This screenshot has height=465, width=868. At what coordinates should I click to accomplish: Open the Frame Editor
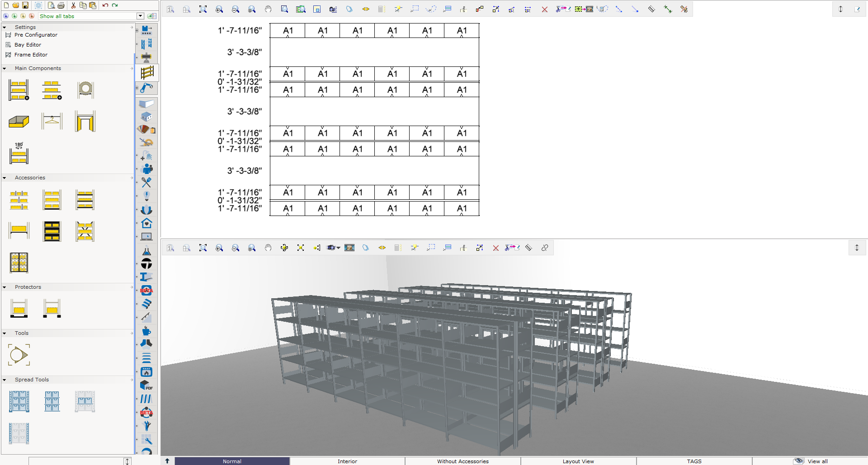[30, 54]
